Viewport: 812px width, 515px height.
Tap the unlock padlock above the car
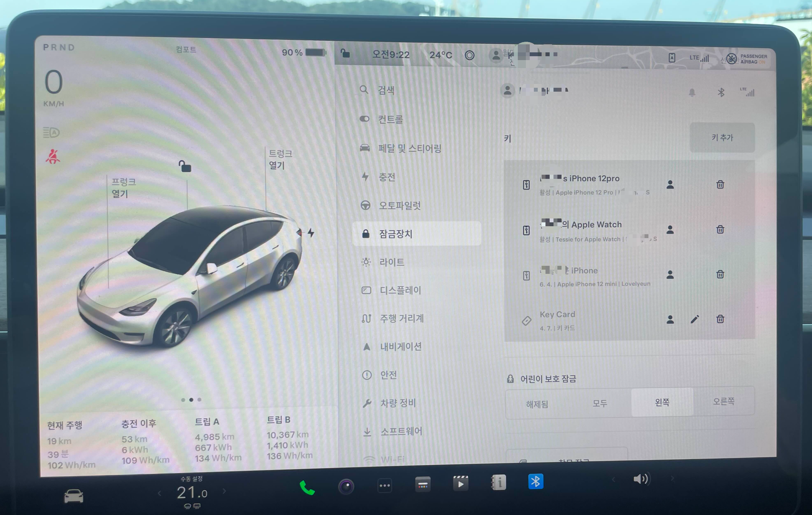(x=185, y=167)
